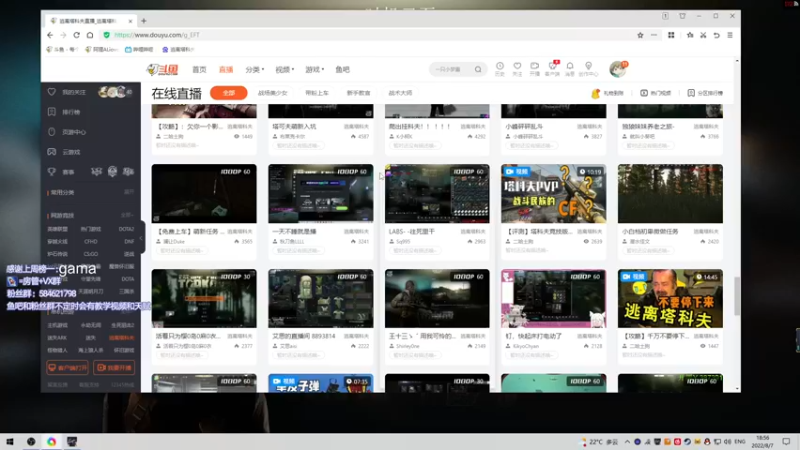Viewport: 800px width, 450px height.
Task: Open the 鱼吧 navigation item
Action: [x=342, y=69]
